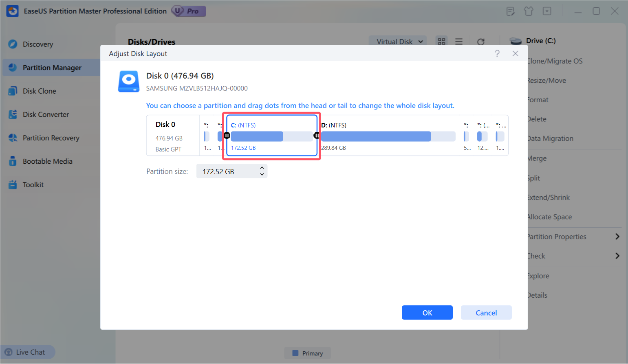This screenshot has height=364, width=628.
Task: Select the small partition labeled 5...
Action: 467,136
